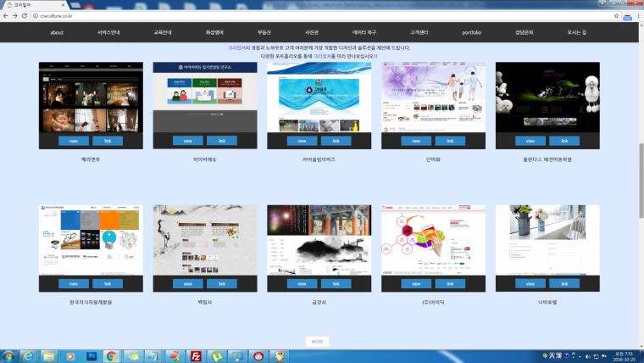Open the 상담문의 menu item

click(524, 32)
